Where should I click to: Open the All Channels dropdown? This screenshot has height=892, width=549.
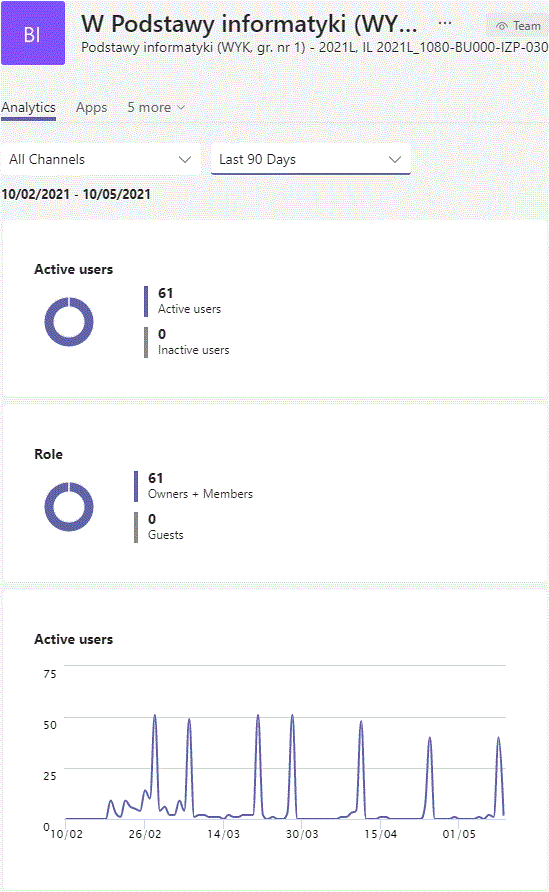[101, 159]
